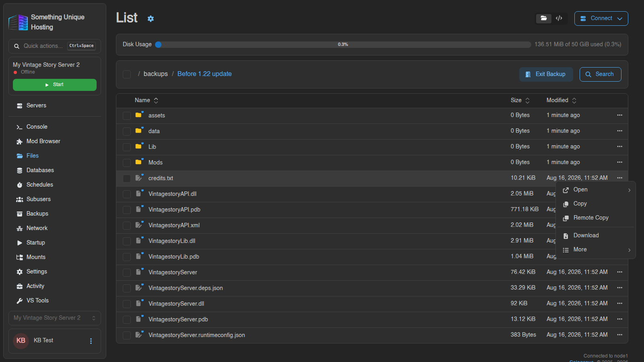Image resolution: width=644 pixels, height=362 pixels.
Task: Click the settings gear next to List
Action: (x=151, y=19)
